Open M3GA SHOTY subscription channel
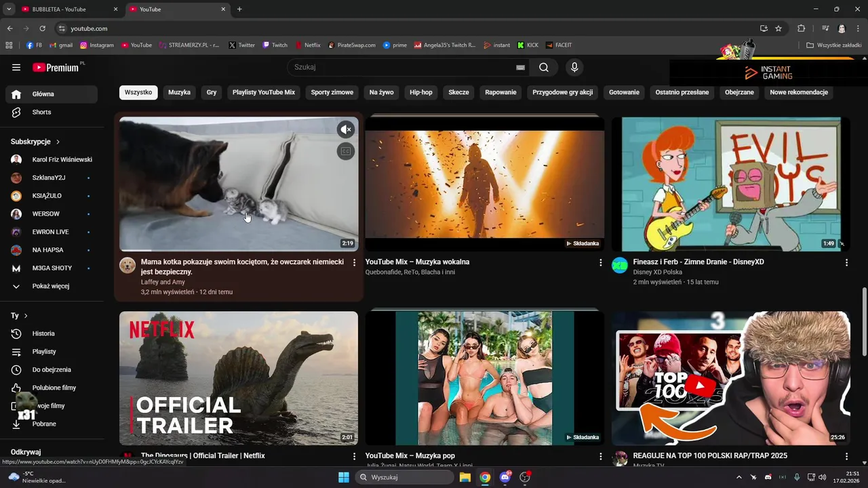 click(x=52, y=268)
